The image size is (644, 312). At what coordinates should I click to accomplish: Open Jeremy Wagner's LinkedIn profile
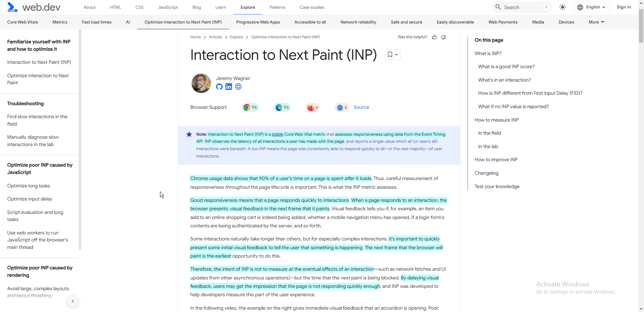point(229,87)
